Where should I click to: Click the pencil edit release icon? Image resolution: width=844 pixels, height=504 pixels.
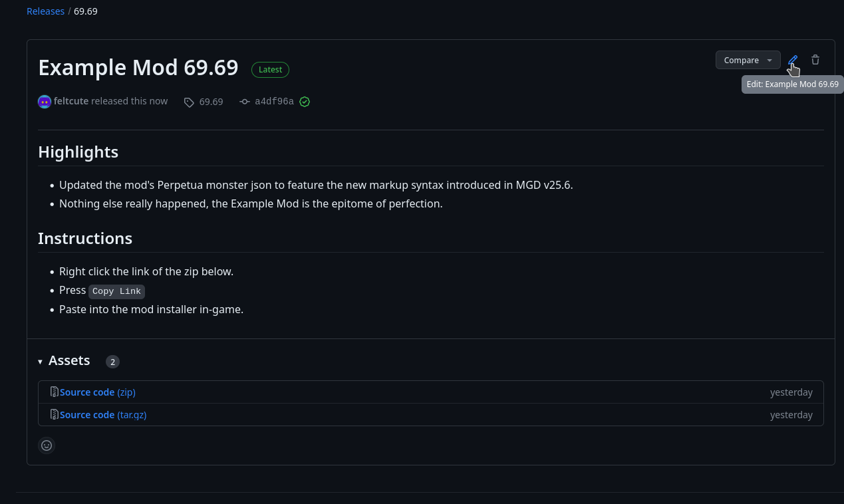(x=792, y=60)
